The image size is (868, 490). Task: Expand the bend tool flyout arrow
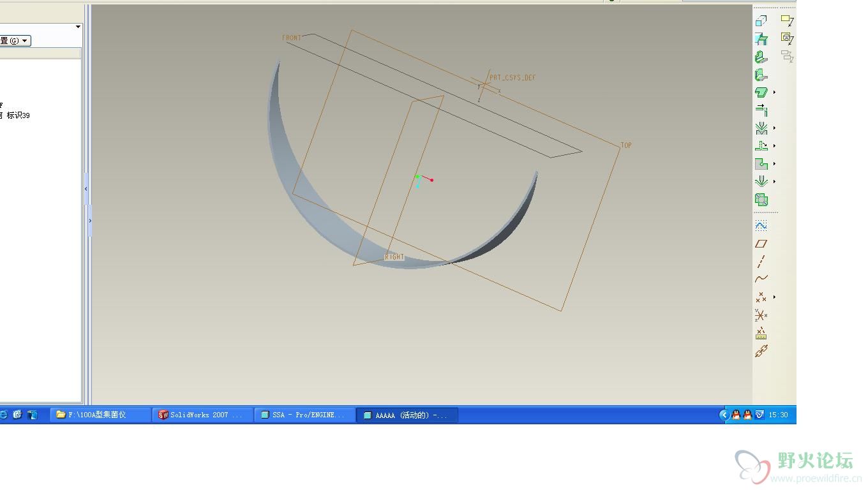[774, 128]
